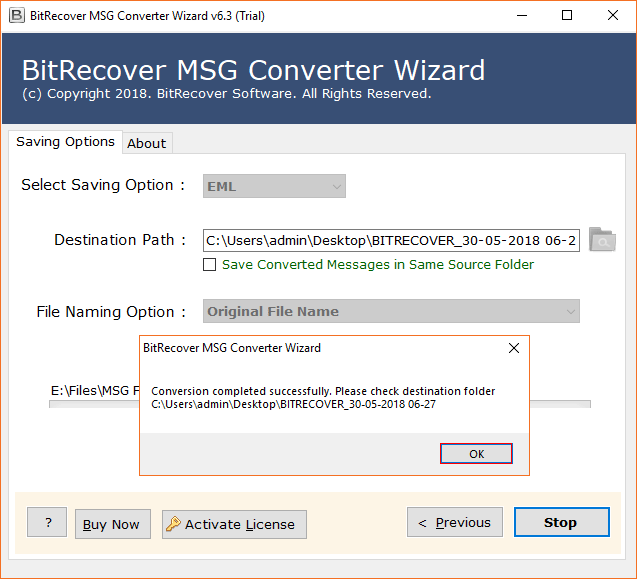Click the BitRecover app logo in title bar
The height and width of the screenshot is (579, 637).
[x=17, y=15]
